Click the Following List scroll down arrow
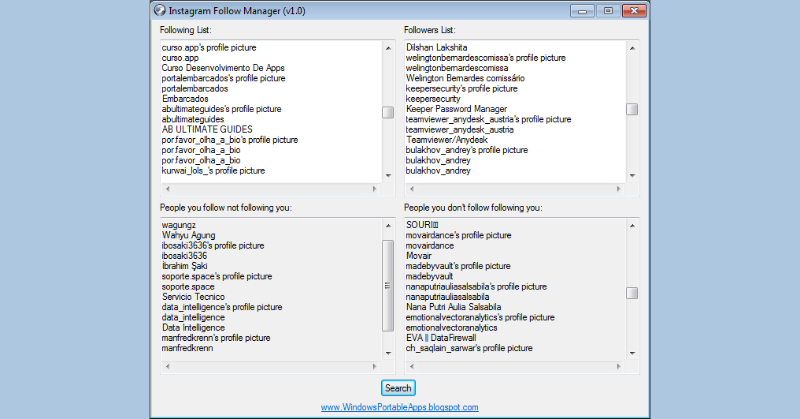This screenshot has height=419, width=800. coord(388,176)
